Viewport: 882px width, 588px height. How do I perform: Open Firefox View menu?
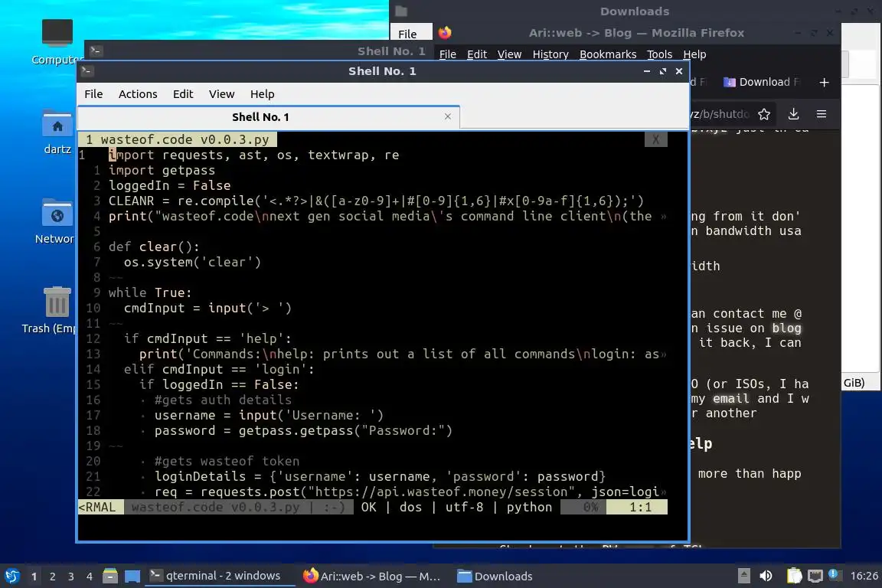click(x=509, y=54)
